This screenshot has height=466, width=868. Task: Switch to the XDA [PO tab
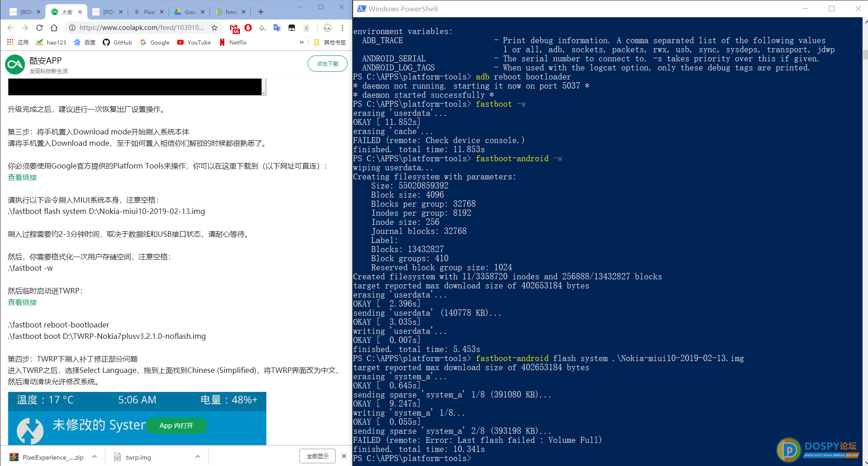[104, 12]
